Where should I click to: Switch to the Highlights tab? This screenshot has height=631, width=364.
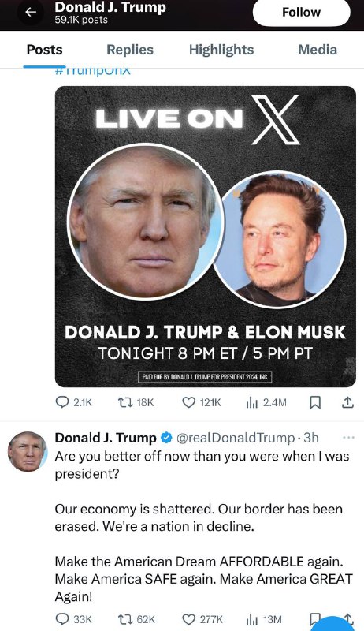pyautogui.click(x=221, y=50)
